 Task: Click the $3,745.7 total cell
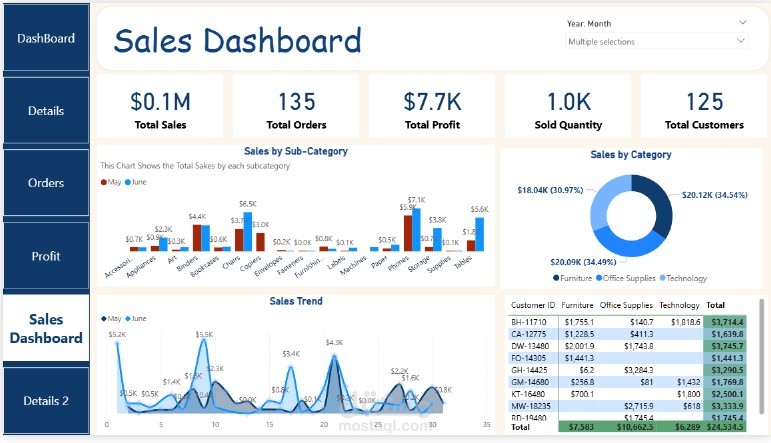point(727,346)
